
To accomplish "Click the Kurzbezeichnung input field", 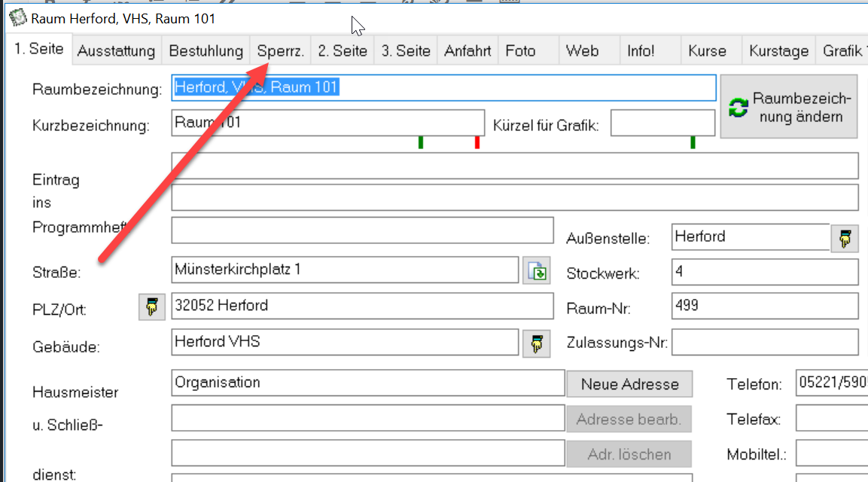I will tap(327, 123).
